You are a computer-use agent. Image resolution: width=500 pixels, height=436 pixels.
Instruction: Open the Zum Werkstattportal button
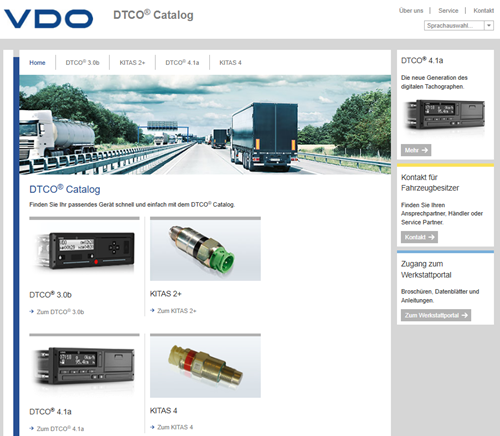pos(436,315)
